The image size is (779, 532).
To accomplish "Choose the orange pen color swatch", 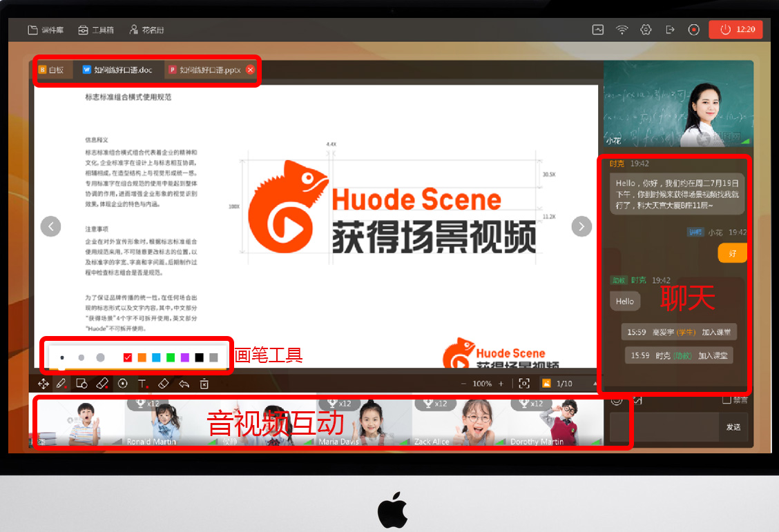I will click(x=142, y=357).
